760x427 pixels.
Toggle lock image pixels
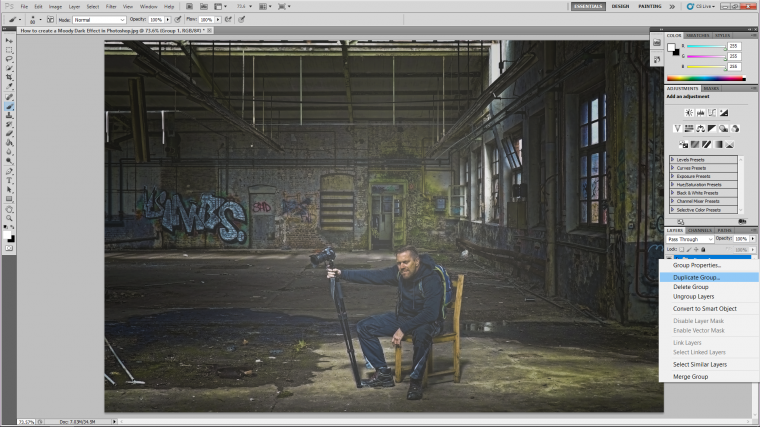click(689, 250)
